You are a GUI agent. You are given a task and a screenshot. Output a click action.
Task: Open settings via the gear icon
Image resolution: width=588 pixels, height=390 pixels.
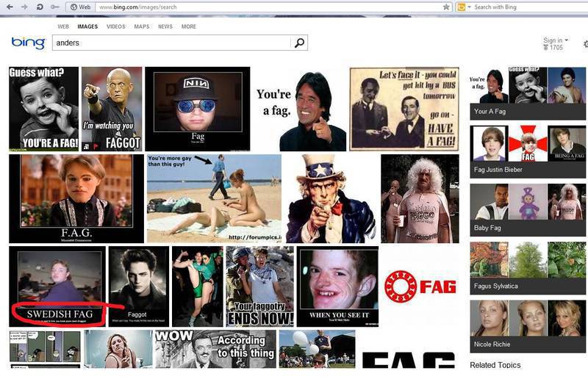(585, 44)
